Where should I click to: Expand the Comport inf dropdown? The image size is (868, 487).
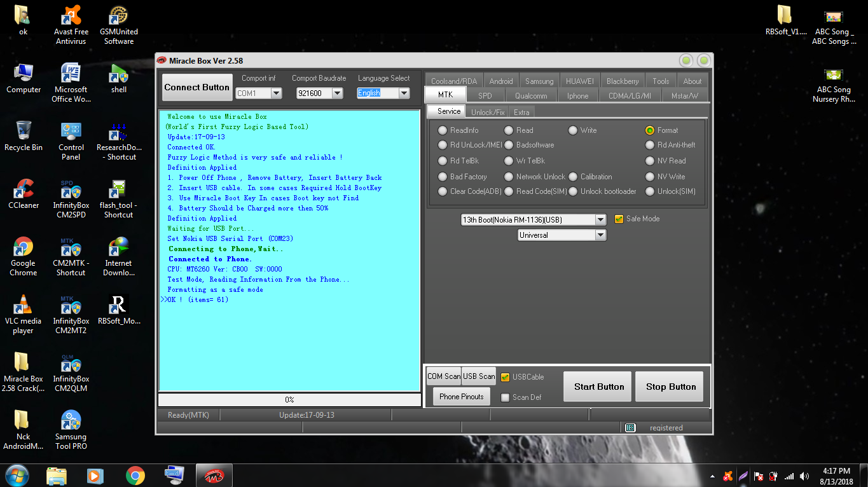pos(276,93)
